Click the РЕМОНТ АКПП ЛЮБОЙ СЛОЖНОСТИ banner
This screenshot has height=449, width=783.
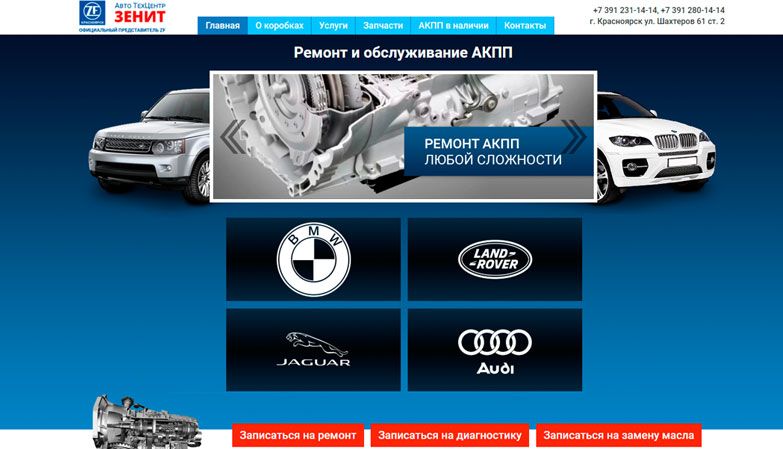coord(498,151)
